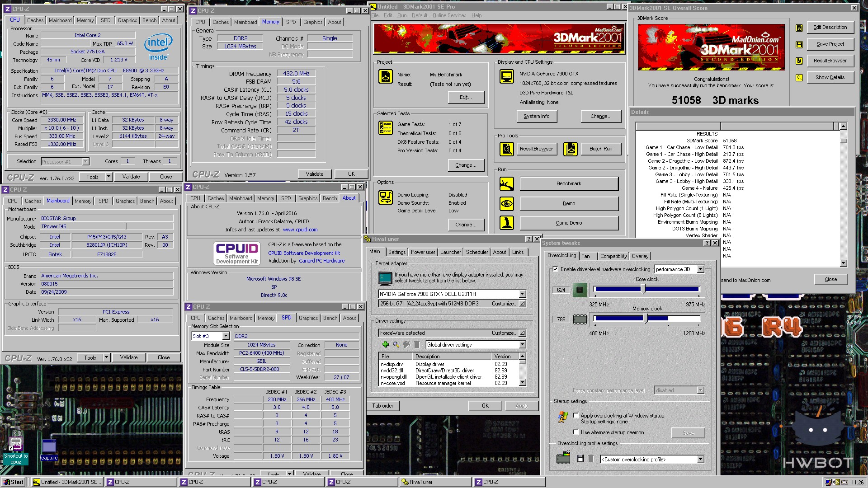Image resolution: width=868 pixels, height=488 pixels.
Task: Check Use alternate startup daemon
Action: [576, 432]
